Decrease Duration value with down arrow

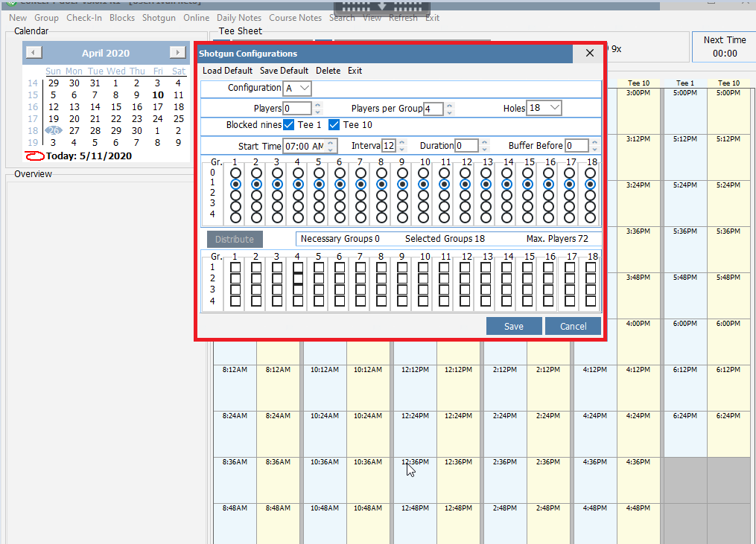[x=485, y=150]
